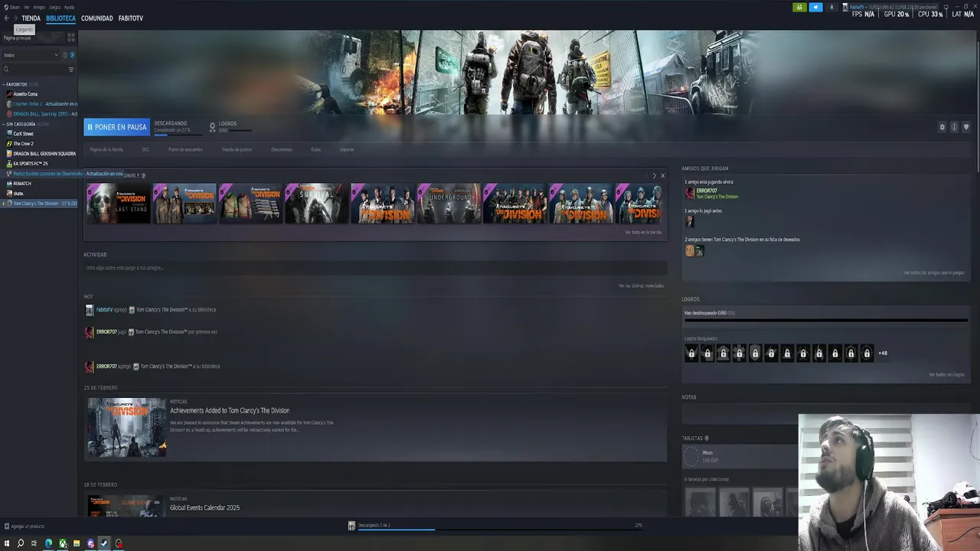Open the Steam menu
The width and height of the screenshot is (980, 551).
click(x=15, y=7)
